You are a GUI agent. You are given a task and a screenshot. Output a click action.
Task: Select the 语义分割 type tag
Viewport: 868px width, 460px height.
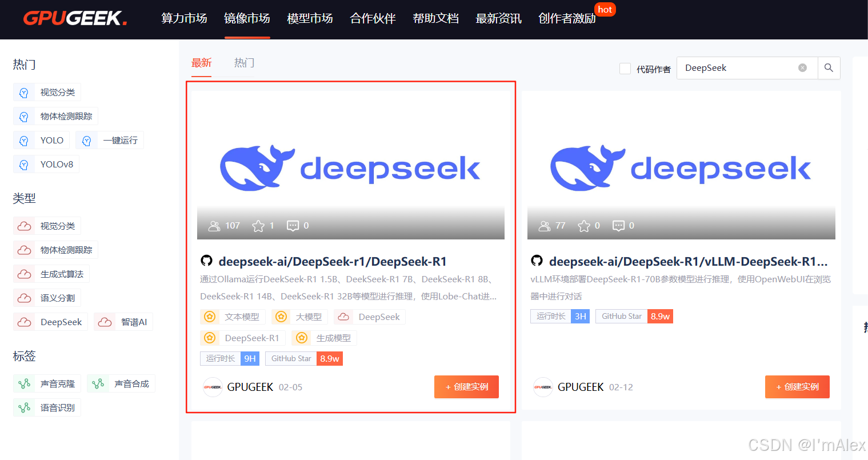click(47, 298)
